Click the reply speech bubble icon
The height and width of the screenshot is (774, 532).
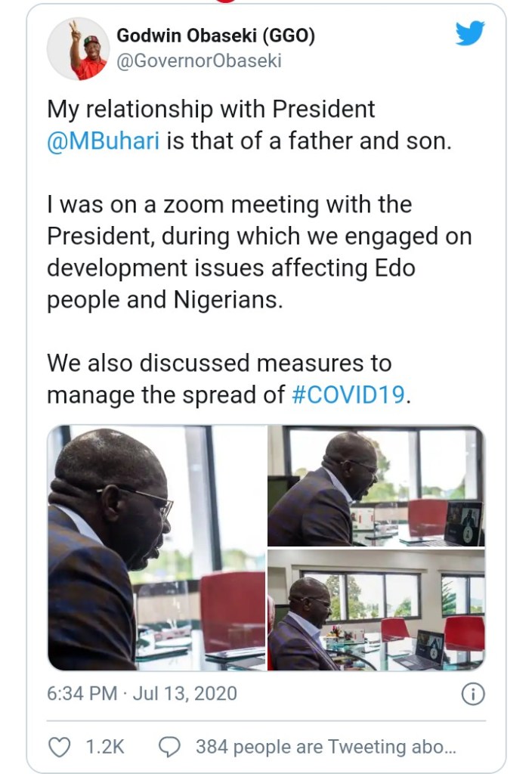point(170,746)
